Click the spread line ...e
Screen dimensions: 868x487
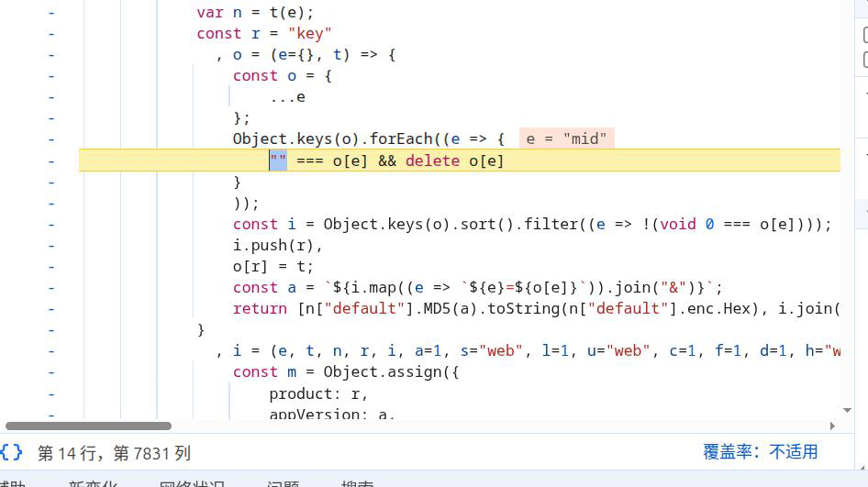287,97
